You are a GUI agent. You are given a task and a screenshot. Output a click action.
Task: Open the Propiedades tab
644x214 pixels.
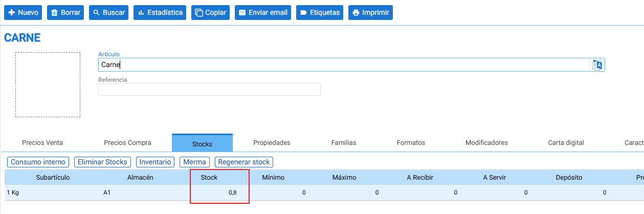272,143
